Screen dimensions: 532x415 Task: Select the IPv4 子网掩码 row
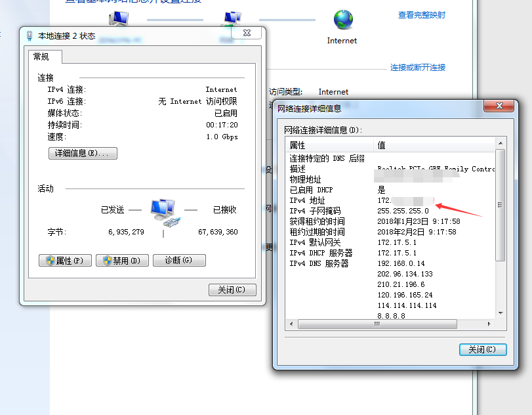click(390, 211)
